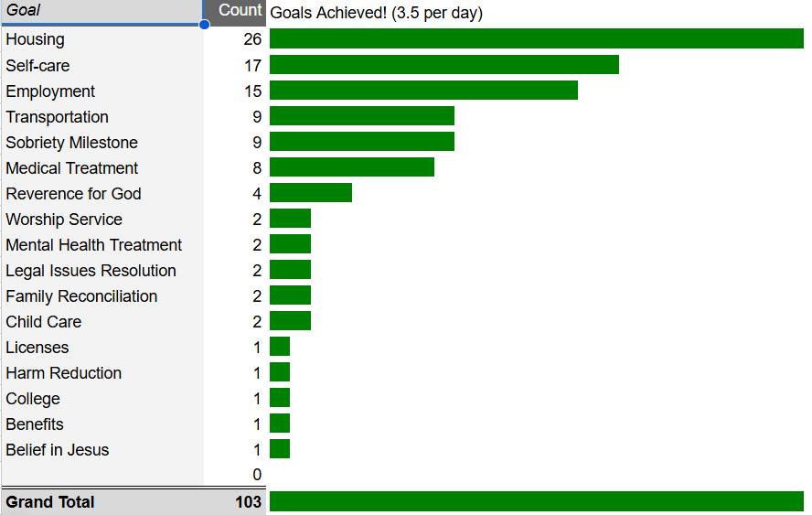Viewport: 812px width, 515px height.
Task: Select the Legal Issues Resolution row label
Action: pos(91,271)
